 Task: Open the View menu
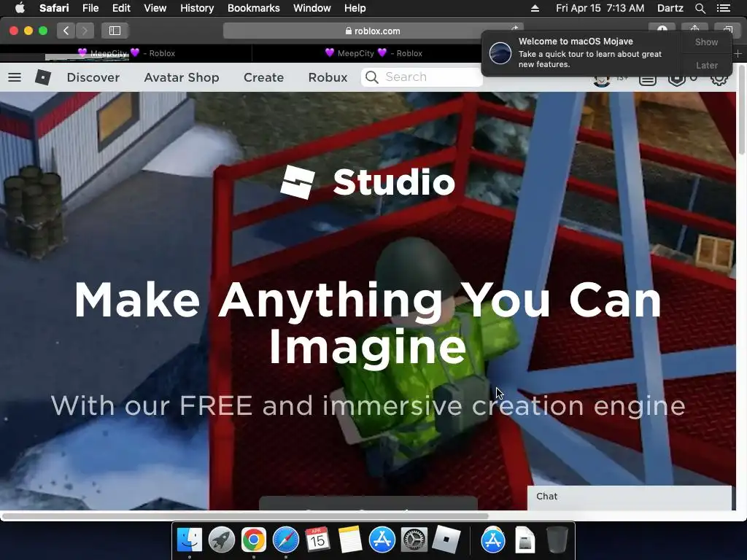click(x=155, y=8)
